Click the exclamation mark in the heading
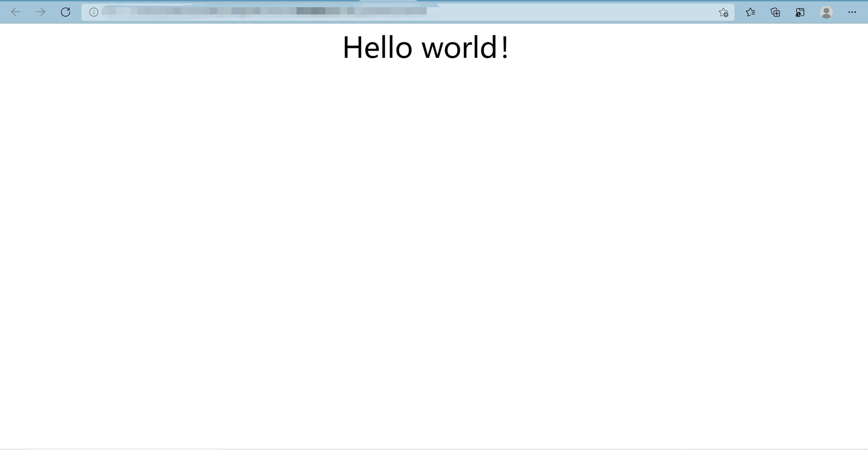 [x=503, y=47]
